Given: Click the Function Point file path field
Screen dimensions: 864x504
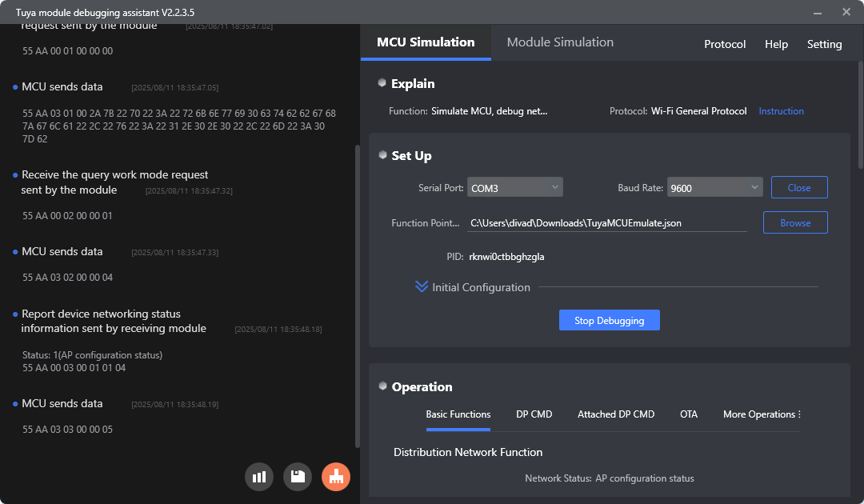Looking at the screenshot, I should tap(606, 223).
